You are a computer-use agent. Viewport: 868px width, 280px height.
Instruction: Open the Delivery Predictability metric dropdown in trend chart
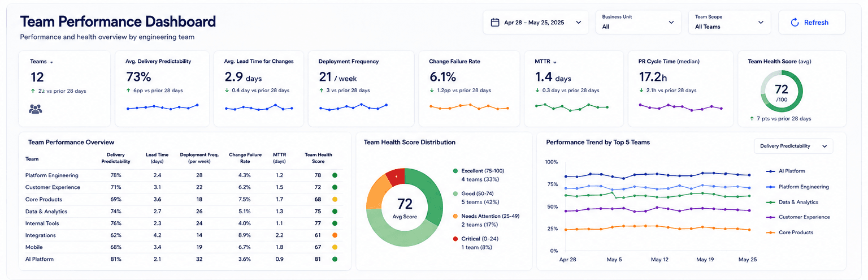coord(793,146)
